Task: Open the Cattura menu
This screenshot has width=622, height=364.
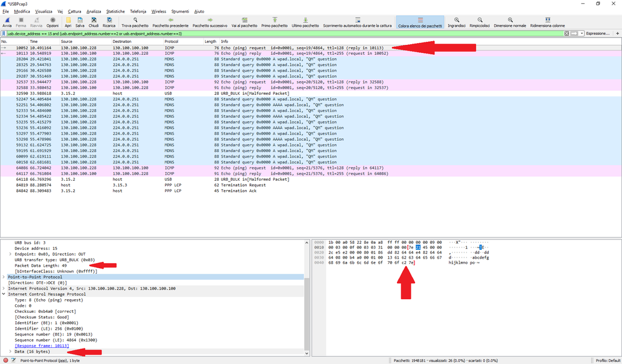Action: pos(74,11)
